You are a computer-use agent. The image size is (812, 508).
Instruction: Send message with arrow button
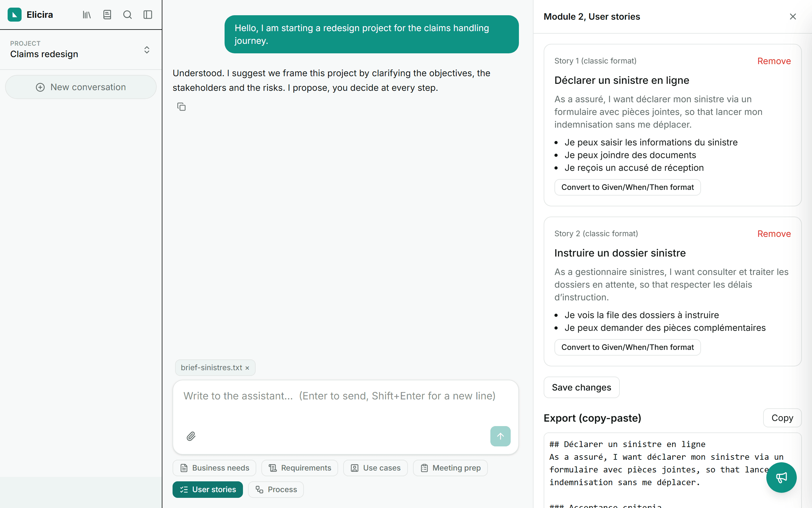500,436
